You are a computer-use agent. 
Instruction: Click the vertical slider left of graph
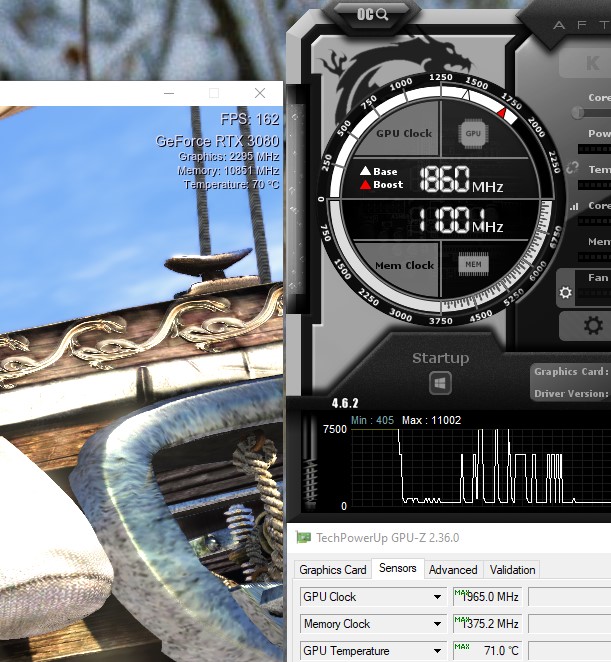point(312,463)
